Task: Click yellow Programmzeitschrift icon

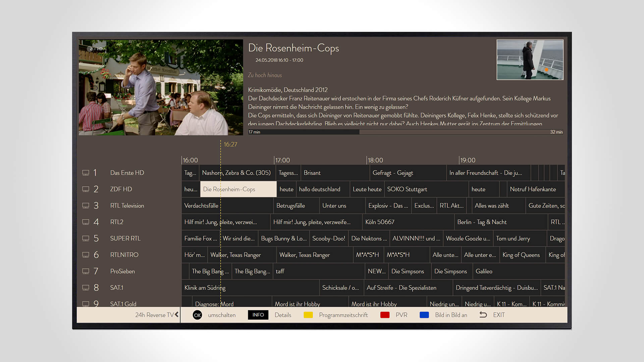Action: [307, 315]
